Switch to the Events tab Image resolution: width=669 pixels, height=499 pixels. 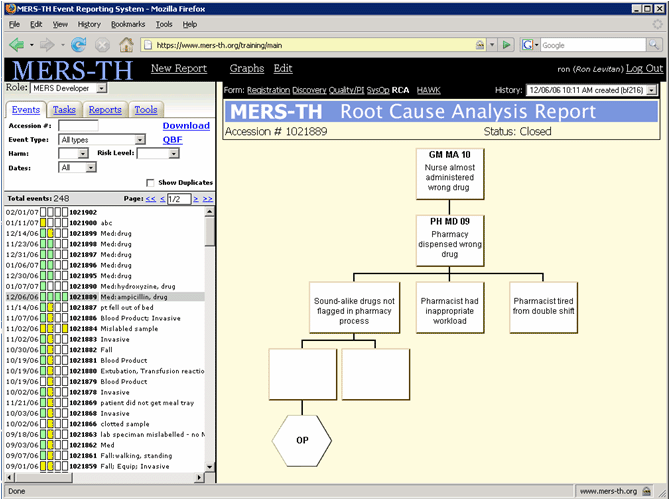coord(26,110)
